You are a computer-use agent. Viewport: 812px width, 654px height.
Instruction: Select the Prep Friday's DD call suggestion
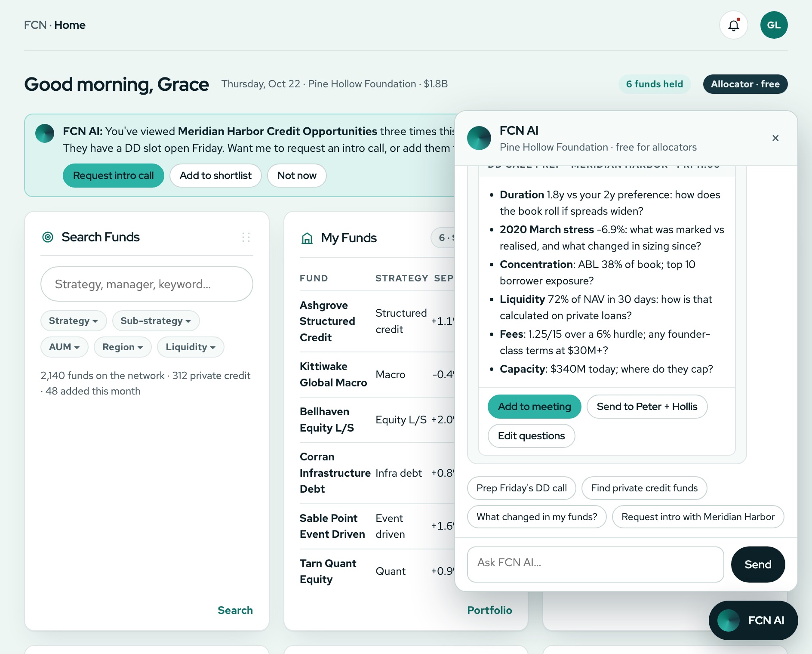(521, 488)
